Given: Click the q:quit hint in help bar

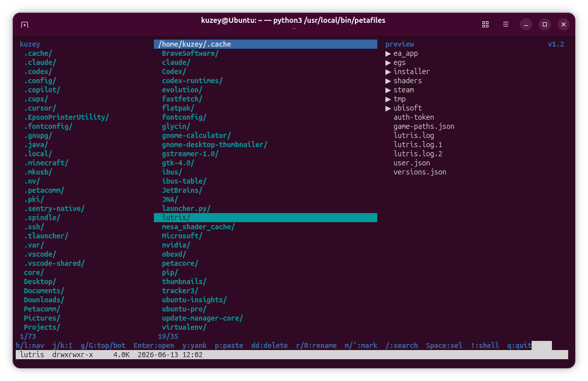Looking at the screenshot, I should point(519,345).
